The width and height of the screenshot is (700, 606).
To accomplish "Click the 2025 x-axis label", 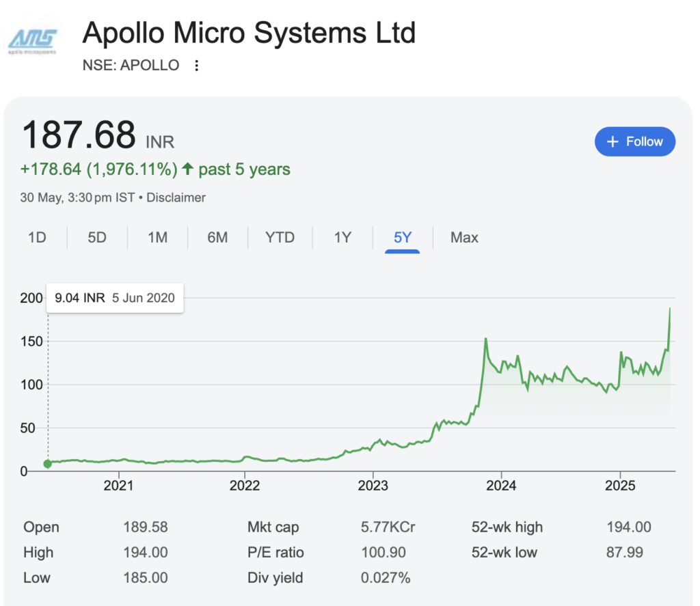I will point(620,486).
